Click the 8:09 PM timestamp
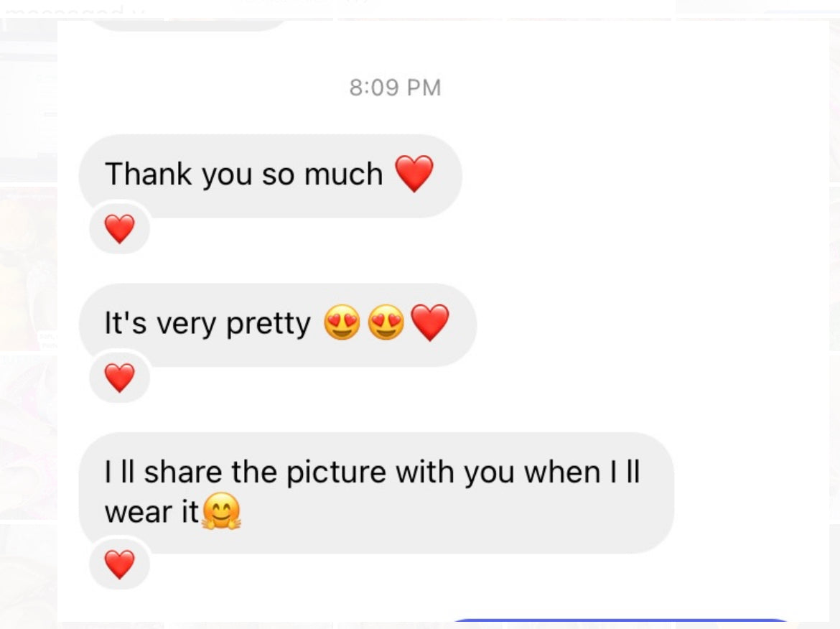The image size is (840, 629). click(395, 88)
